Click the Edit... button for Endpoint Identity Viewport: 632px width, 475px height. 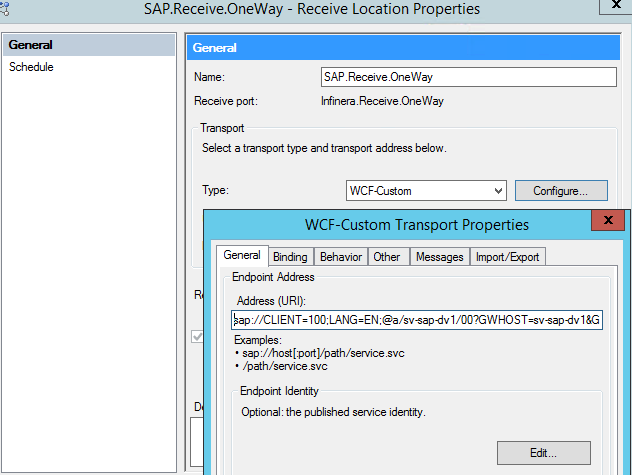click(x=544, y=453)
